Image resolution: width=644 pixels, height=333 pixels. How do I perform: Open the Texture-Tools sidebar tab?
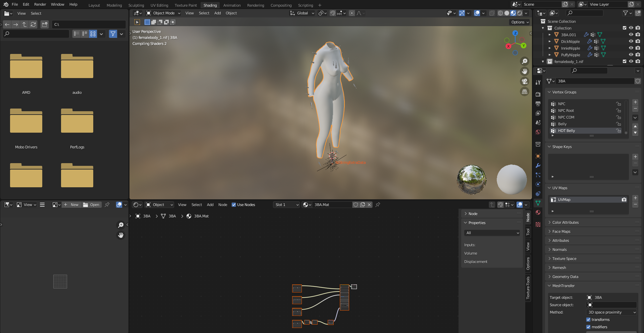(528, 287)
